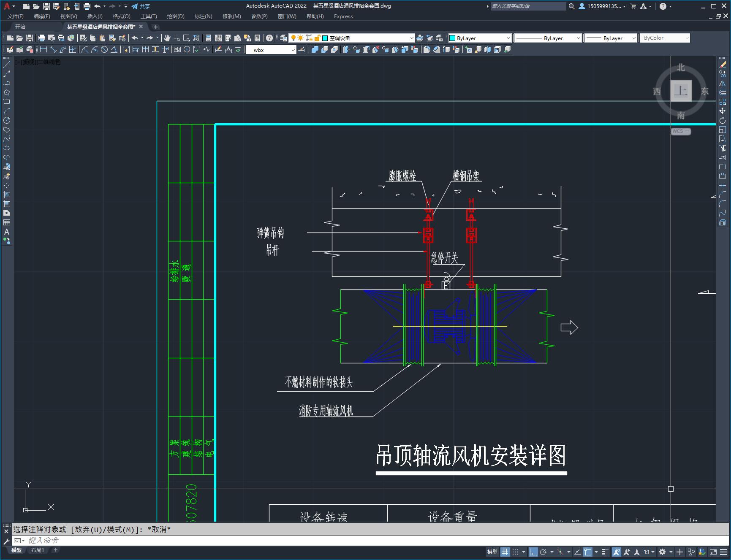Open the 标注(N) menu

pos(203,16)
